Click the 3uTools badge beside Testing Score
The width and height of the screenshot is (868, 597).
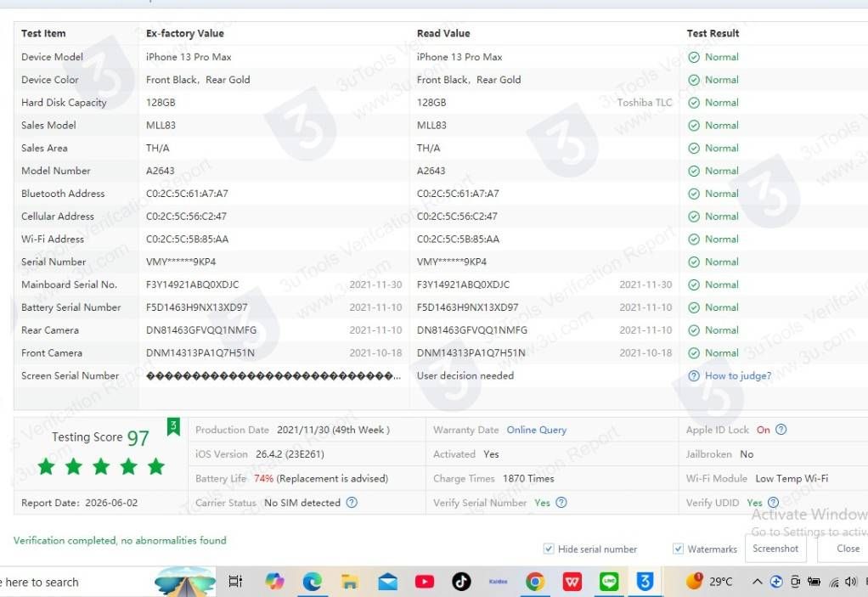[x=173, y=426]
